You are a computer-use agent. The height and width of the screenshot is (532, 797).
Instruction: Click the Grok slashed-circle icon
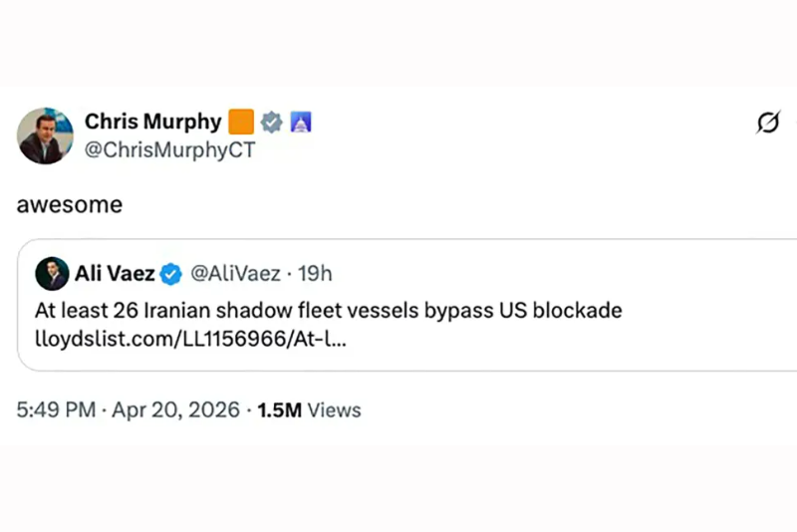tap(768, 123)
